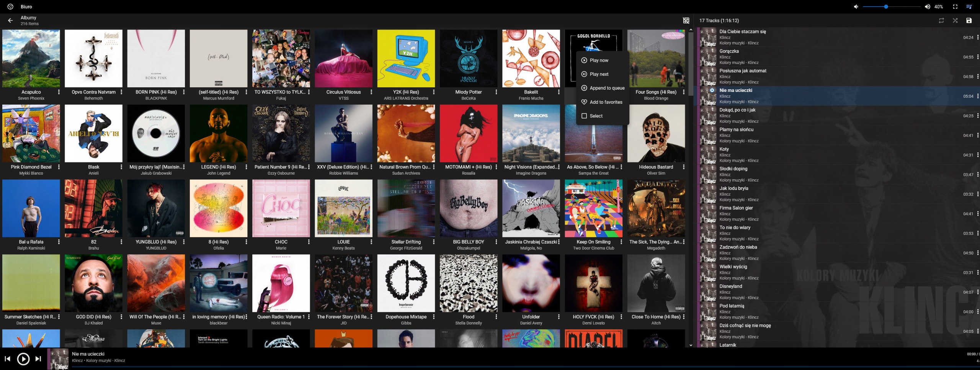The height and width of the screenshot is (370, 980).
Task: Show more options for Flood album
Action: 496,317
